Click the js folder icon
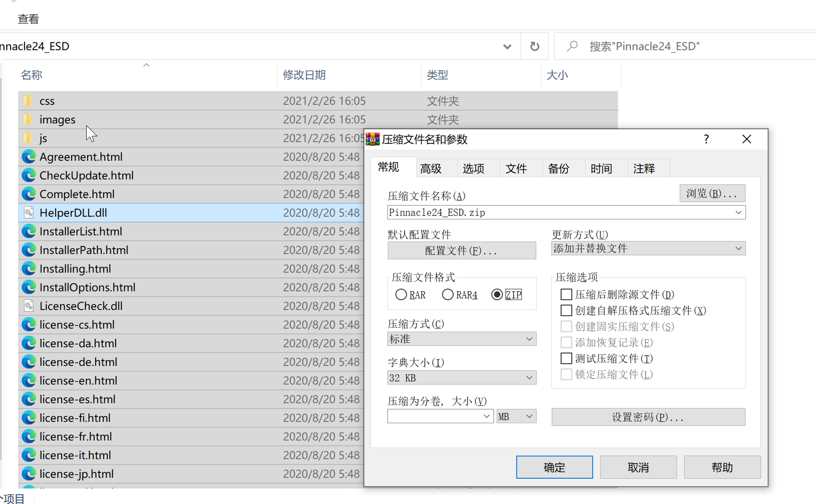This screenshot has height=504, width=817. pyautogui.click(x=28, y=138)
